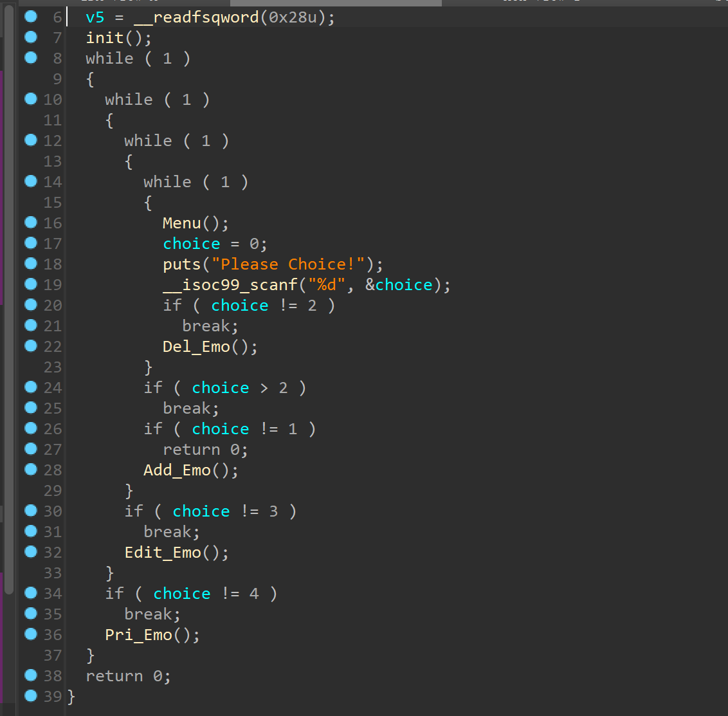Click 'return 0;' on line 27

pyautogui.click(x=205, y=450)
